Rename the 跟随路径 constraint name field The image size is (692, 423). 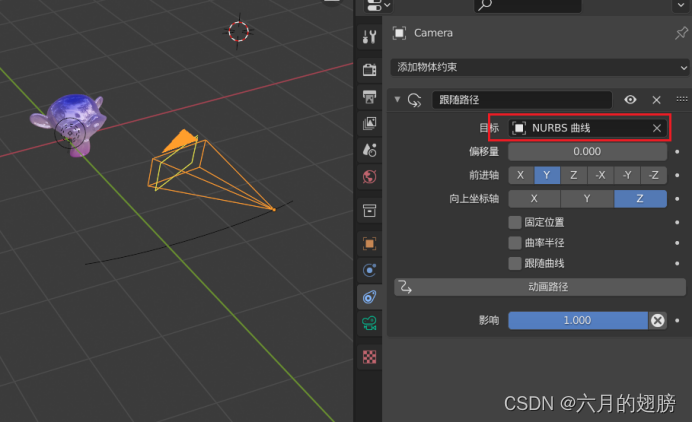coord(522,100)
